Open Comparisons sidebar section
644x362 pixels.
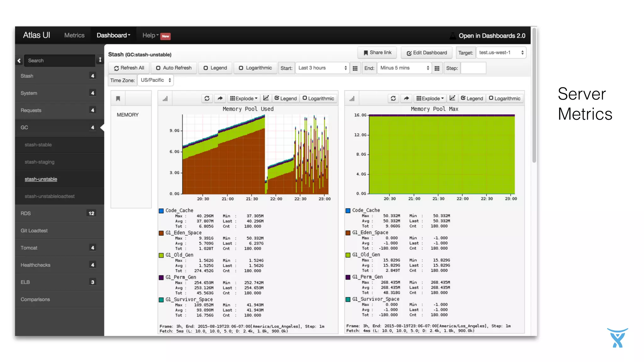point(59,299)
